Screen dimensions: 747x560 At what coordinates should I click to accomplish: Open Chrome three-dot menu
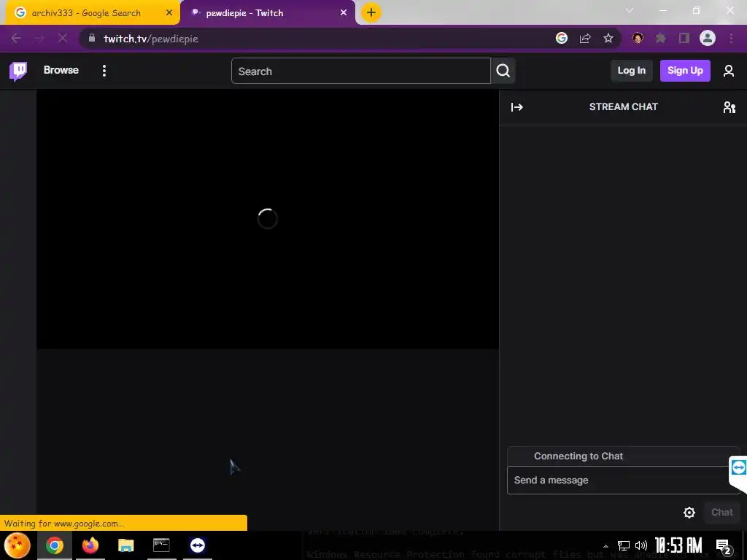[x=731, y=38]
